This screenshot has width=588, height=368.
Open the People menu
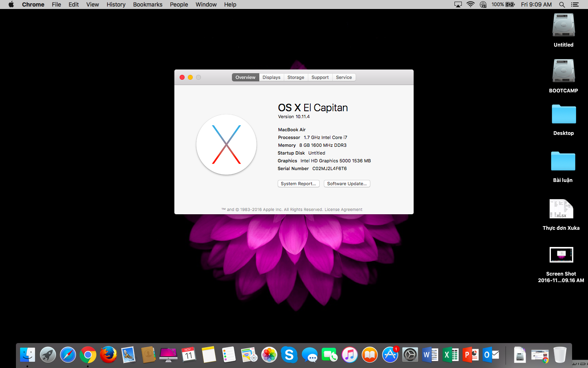click(179, 4)
